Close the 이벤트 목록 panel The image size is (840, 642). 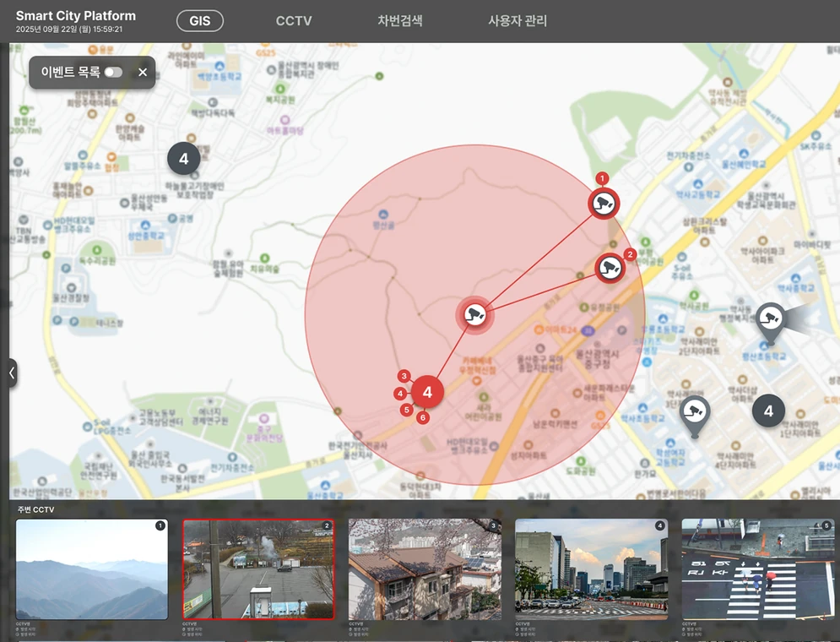click(x=143, y=73)
